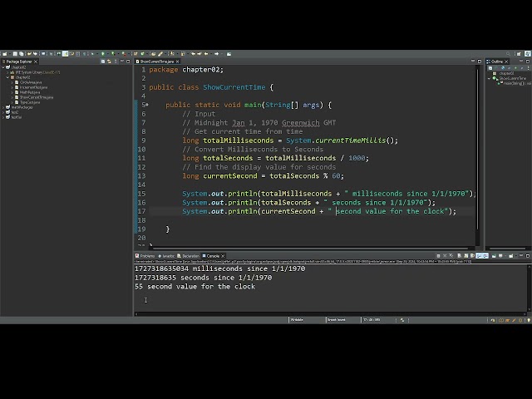Click Terminate in the Console toolbar
Image resolution: width=532 pixels, height=399 pixels.
point(438,256)
